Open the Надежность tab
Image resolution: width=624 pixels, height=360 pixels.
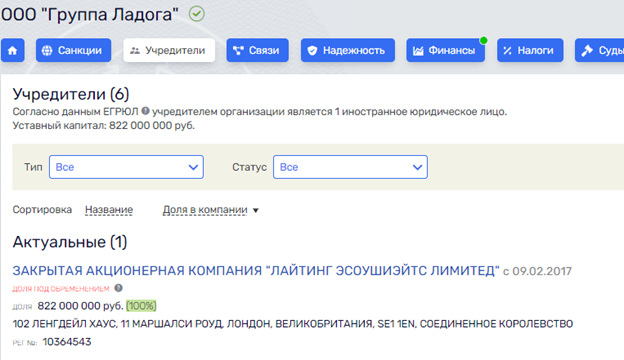point(348,50)
